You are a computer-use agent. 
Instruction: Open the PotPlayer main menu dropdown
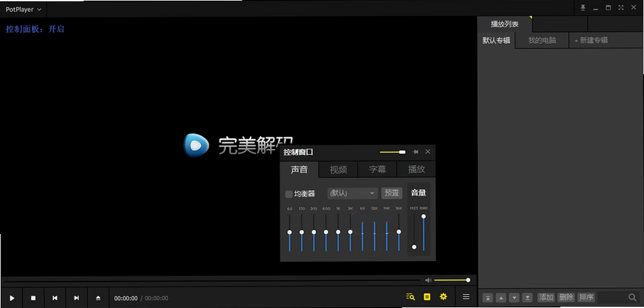23,9
